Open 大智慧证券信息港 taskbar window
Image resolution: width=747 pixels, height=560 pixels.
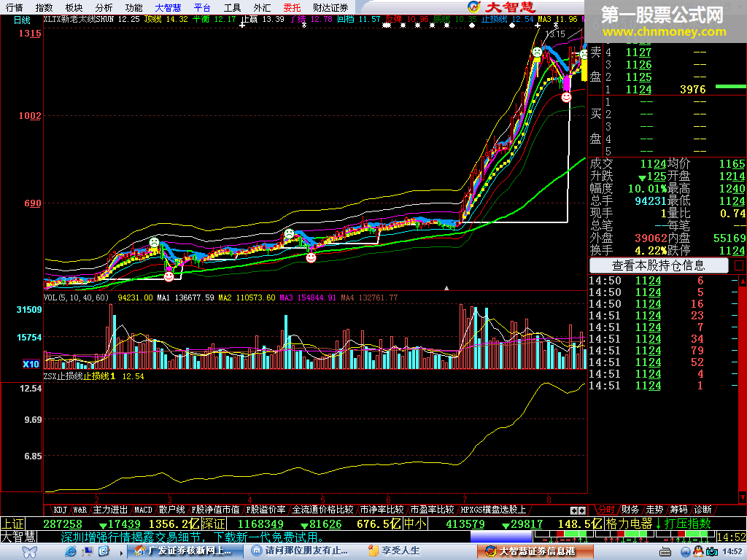(x=535, y=551)
